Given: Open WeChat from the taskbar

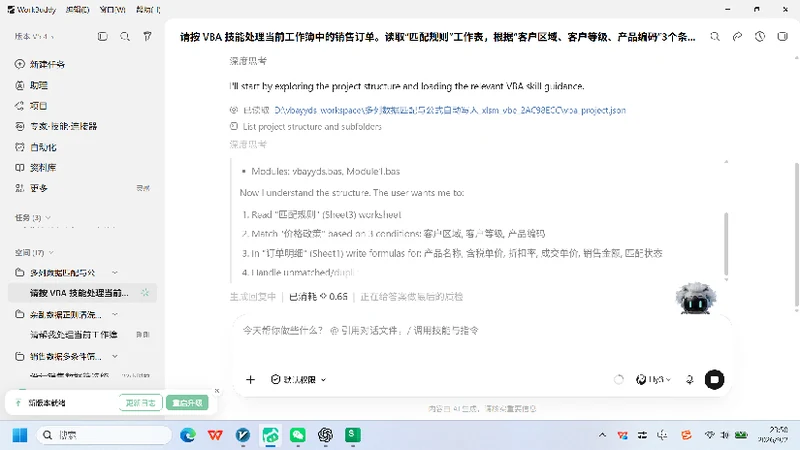Looking at the screenshot, I should click(x=297, y=435).
